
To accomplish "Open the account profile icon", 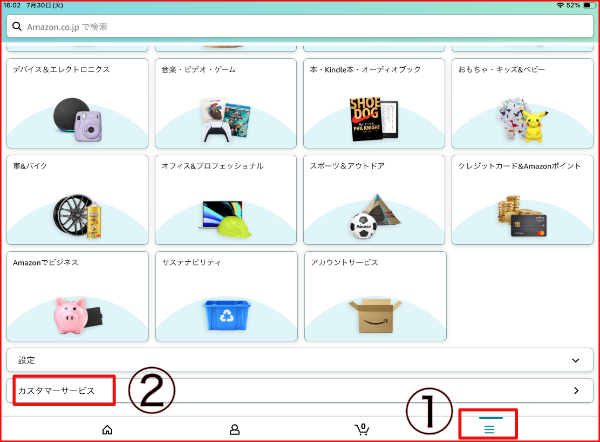I will (x=235, y=429).
